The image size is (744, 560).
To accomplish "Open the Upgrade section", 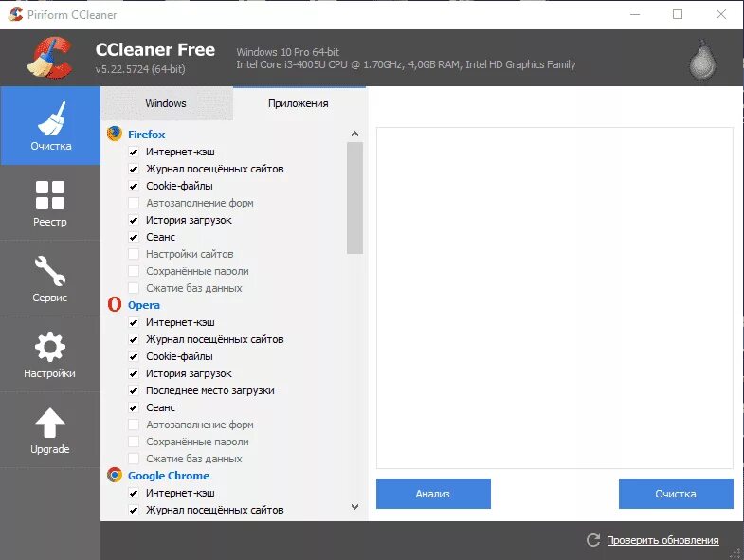I will (x=50, y=430).
